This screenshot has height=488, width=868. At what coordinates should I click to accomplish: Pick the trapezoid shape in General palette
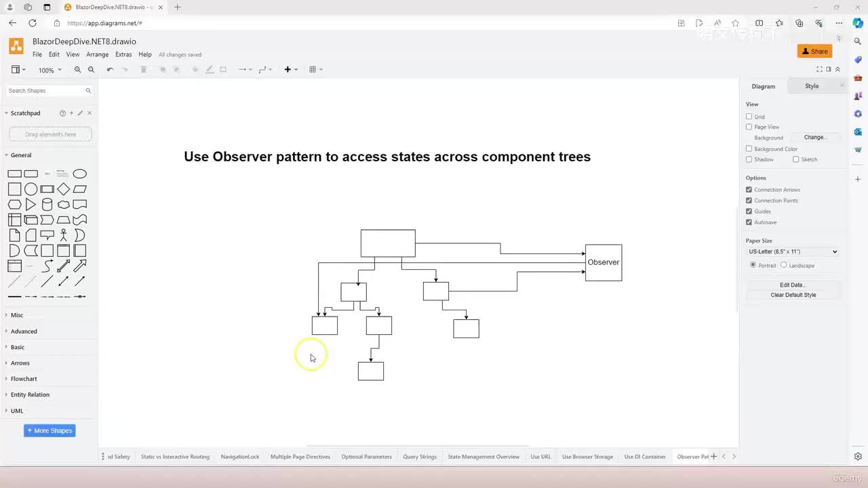[63, 220]
